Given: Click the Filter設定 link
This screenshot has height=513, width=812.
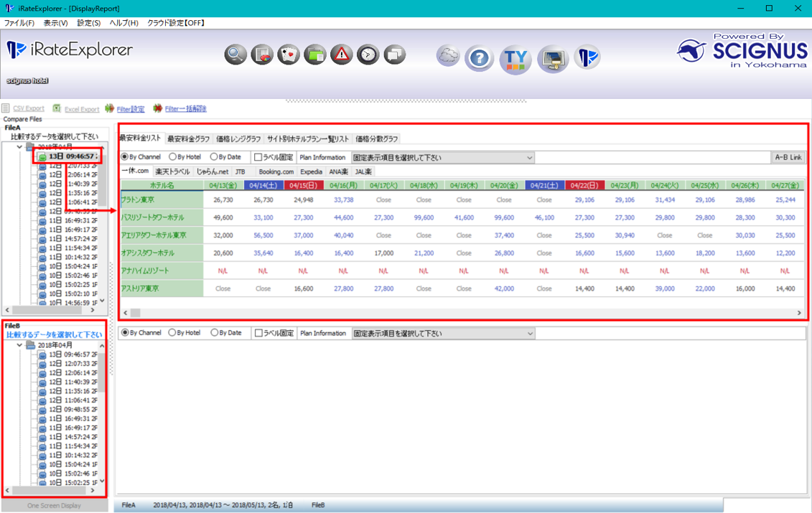Looking at the screenshot, I should pos(130,109).
